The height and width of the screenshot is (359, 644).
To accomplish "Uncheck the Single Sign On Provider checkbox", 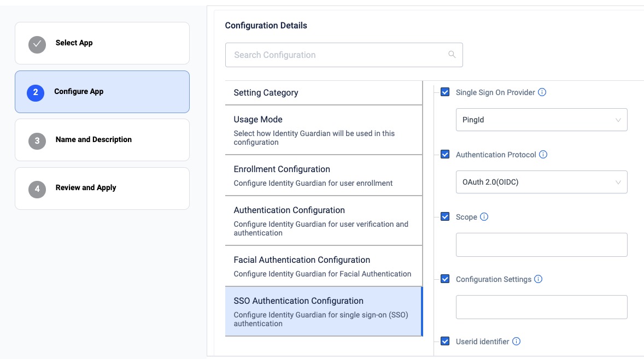I will (x=445, y=92).
